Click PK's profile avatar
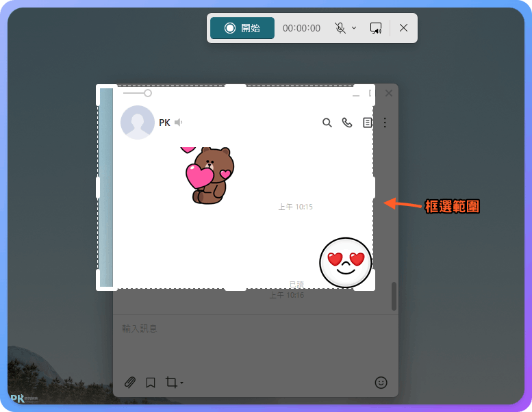The width and height of the screenshot is (532, 412). tap(138, 123)
